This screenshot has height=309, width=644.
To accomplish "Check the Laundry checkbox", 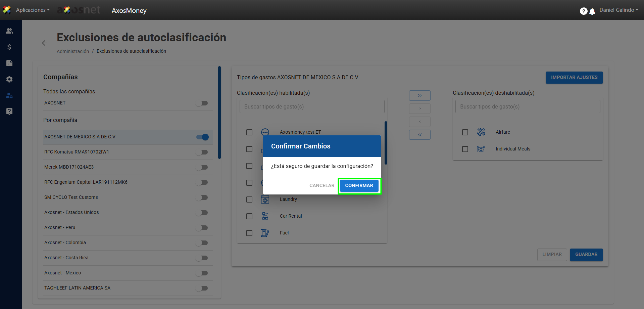I will tap(249, 200).
